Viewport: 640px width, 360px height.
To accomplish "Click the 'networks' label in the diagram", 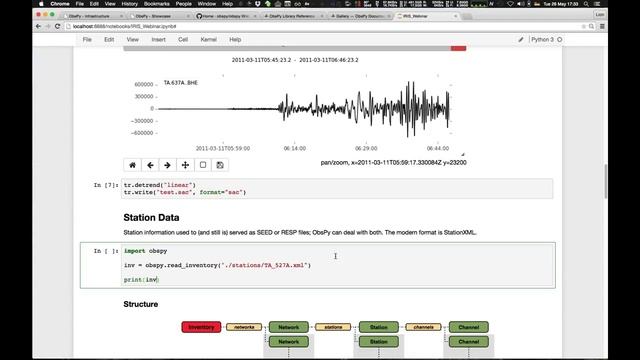I will click(244, 327).
